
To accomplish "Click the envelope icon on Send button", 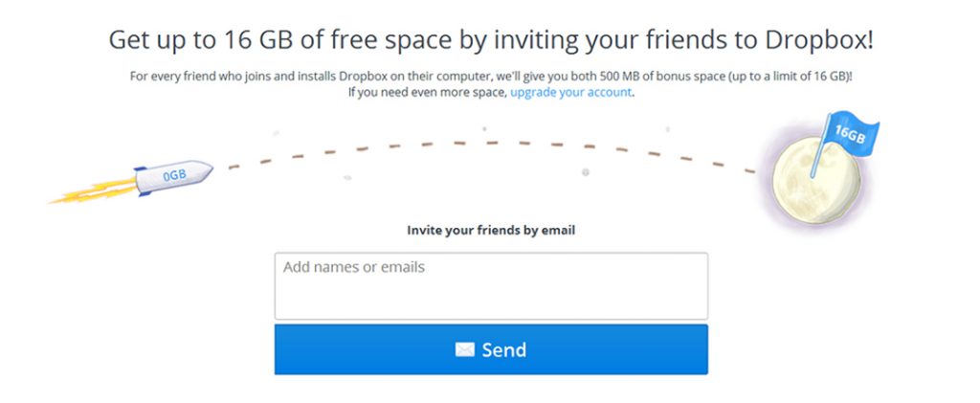I will pyautogui.click(x=464, y=349).
